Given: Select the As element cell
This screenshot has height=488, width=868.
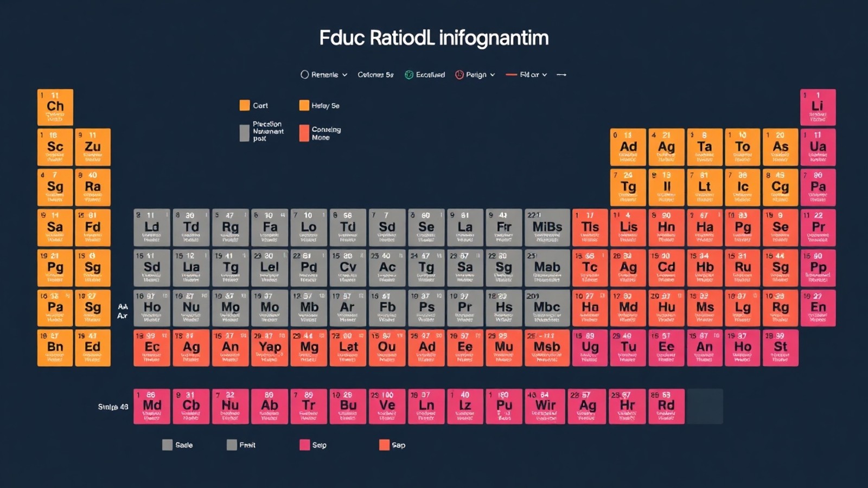Looking at the screenshot, I should 780,147.
